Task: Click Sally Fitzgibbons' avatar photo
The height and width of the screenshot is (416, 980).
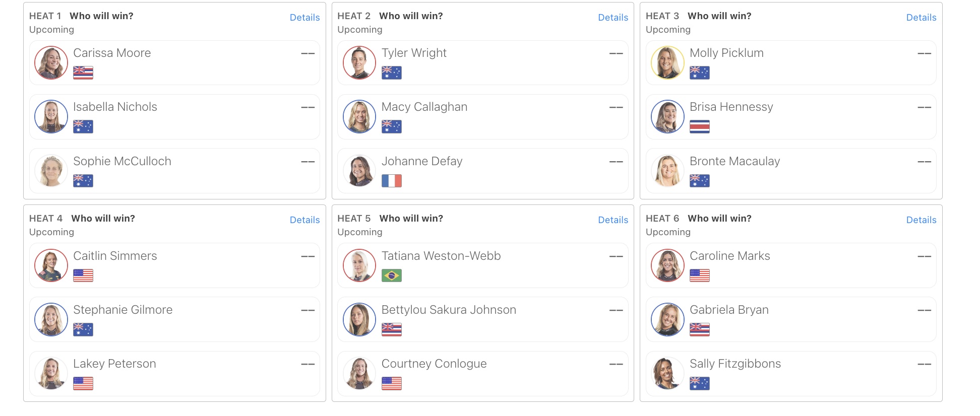Action: point(667,373)
